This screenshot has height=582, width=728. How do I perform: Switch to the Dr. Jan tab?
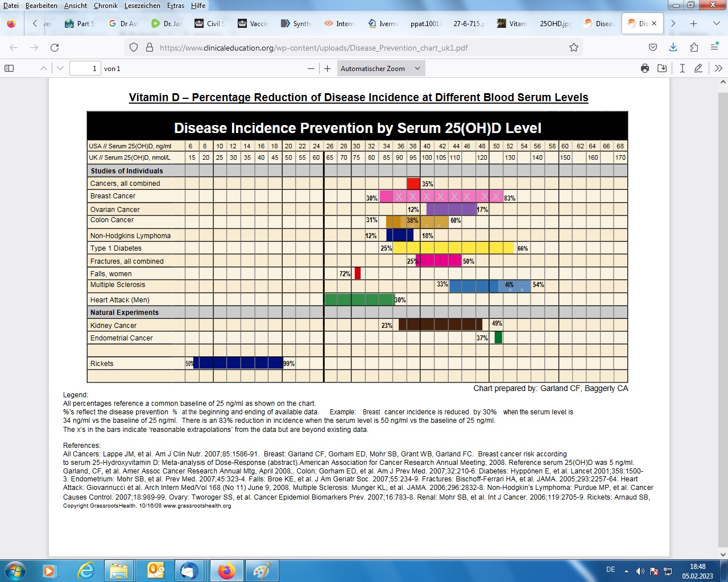[167, 24]
